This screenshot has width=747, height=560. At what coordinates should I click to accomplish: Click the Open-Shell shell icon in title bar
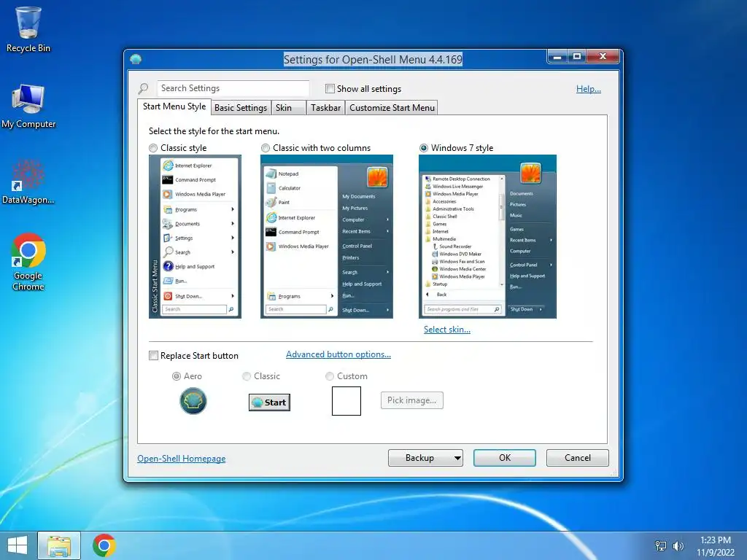coord(136,59)
